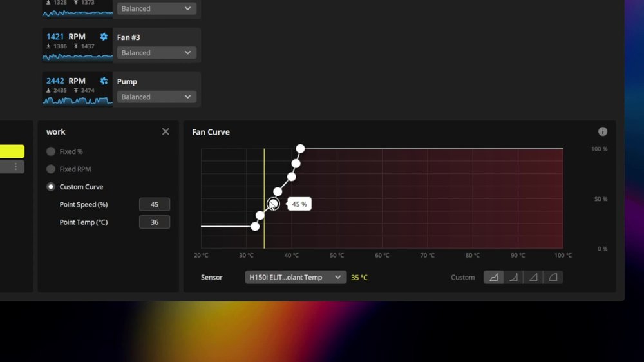Open the topmost partially visible Balanced dropdown

pos(156,8)
